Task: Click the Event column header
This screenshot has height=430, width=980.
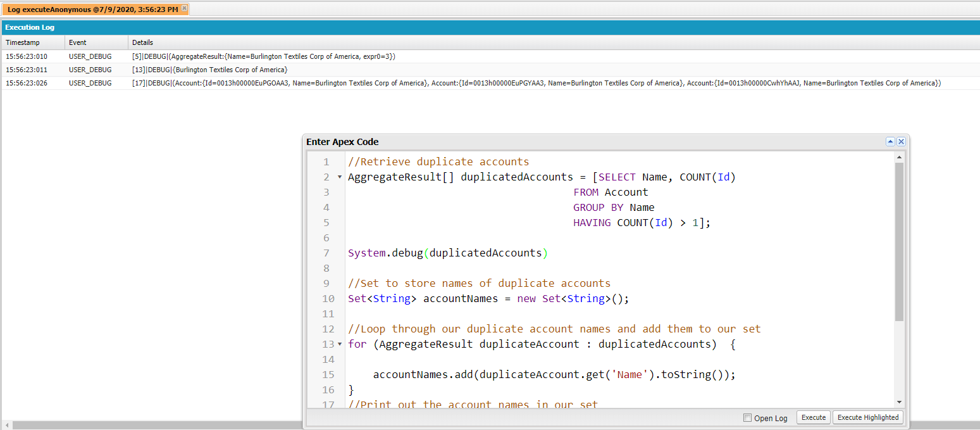Action: [77, 42]
